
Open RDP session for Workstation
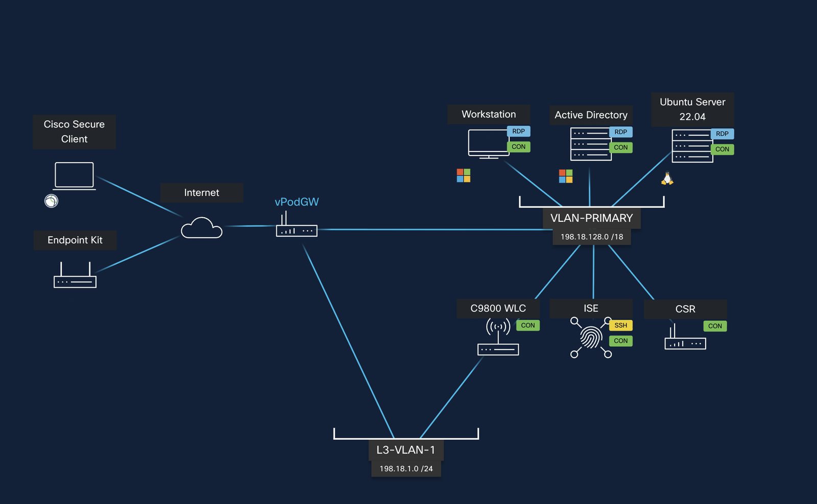pos(519,131)
